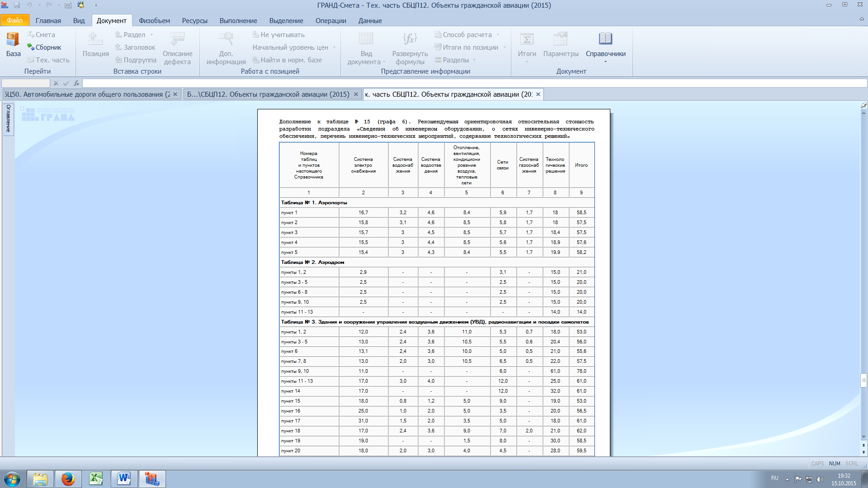This screenshot has height=488, width=868.
Task: Close the Автомобильные дороги document tab
Action: [175, 94]
